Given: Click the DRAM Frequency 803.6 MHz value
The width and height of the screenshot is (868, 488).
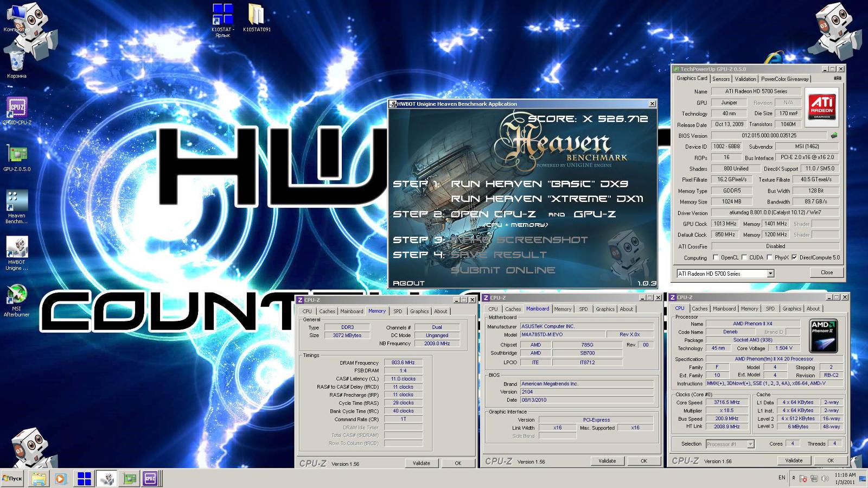Looking at the screenshot, I should [403, 363].
